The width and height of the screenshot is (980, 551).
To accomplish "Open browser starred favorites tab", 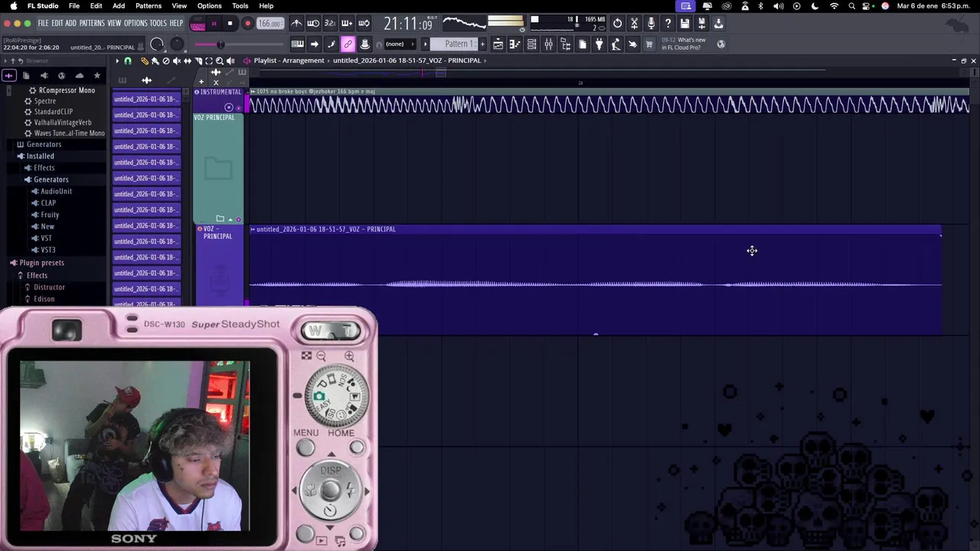I will [x=96, y=76].
